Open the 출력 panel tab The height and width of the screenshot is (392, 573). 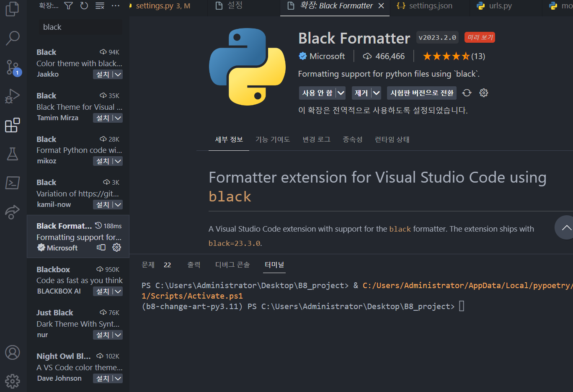194,265
